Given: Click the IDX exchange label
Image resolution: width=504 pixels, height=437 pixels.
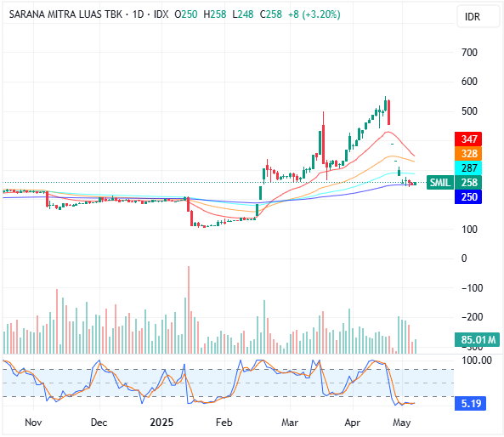Looking at the screenshot, I should [x=161, y=14].
